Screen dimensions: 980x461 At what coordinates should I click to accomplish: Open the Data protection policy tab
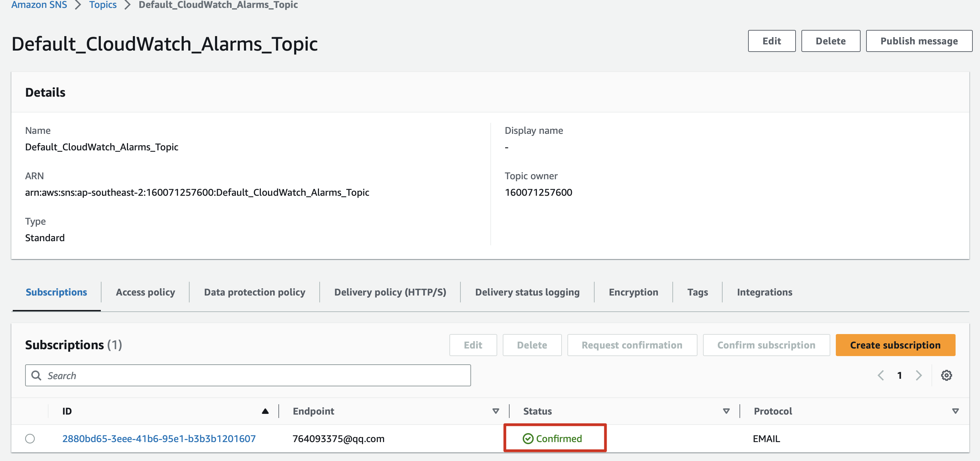tap(255, 292)
